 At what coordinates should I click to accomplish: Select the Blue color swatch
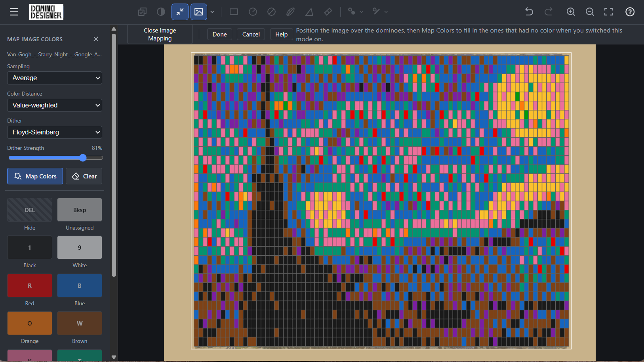pyautogui.click(x=80, y=285)
